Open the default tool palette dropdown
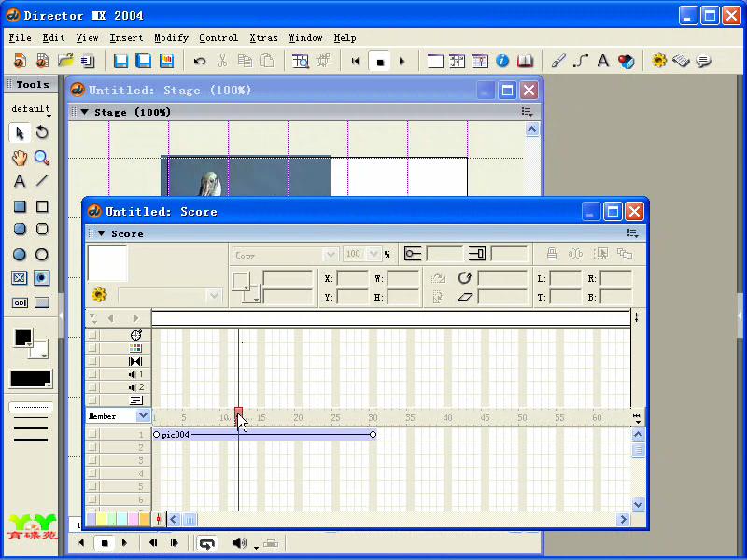The height and width of the screenshot is (560, 747). point(31,109)
